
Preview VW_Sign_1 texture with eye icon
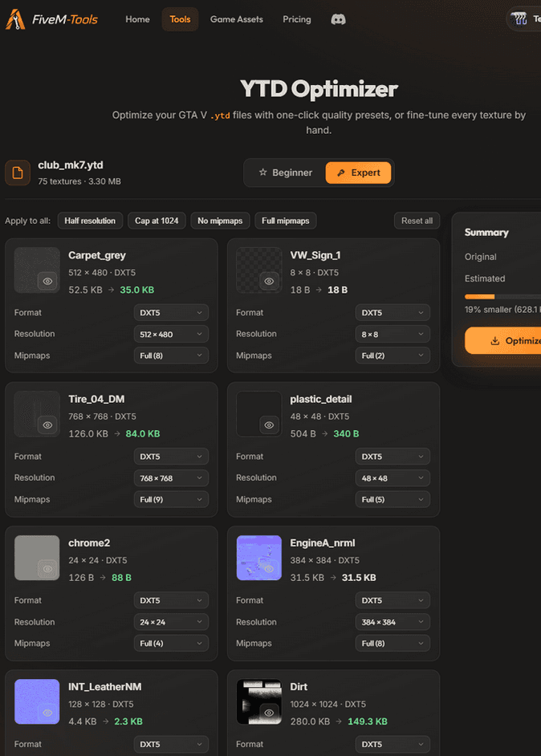(x=269, y=281)
